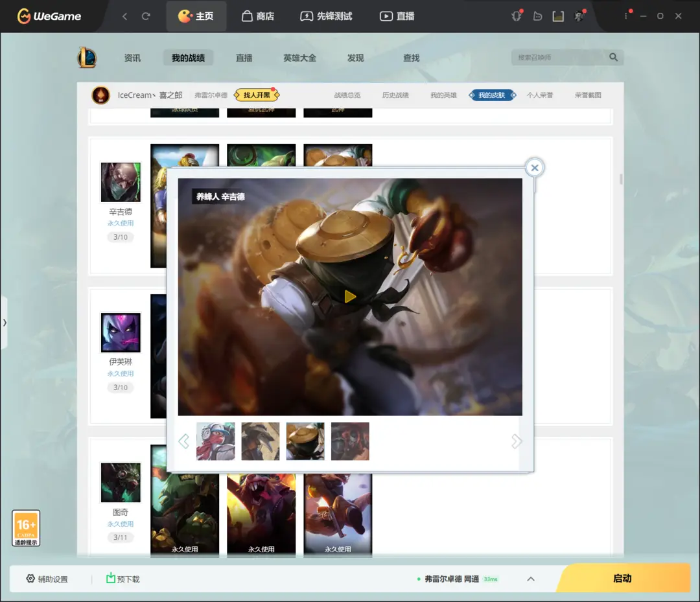Switch to the 历史战绩 tab
This screenshot has width=700, height=602.
pyautogui.click(x=395, y=95)
